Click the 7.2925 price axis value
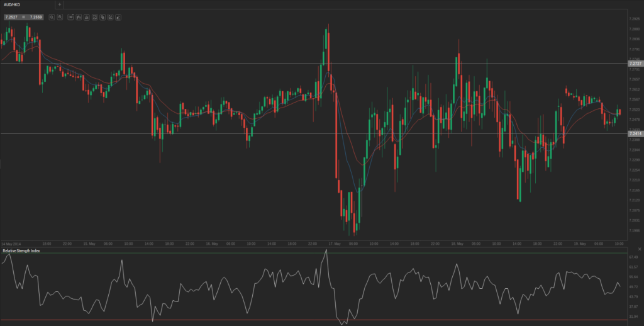This screenshot has height=326, width=644. 635,19
